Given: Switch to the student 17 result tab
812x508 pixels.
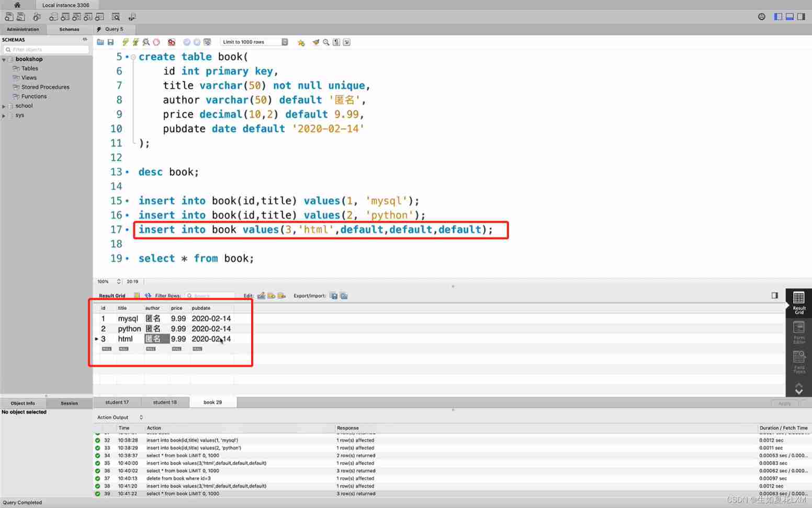Looking at the screenshot, I should point(117,402).
